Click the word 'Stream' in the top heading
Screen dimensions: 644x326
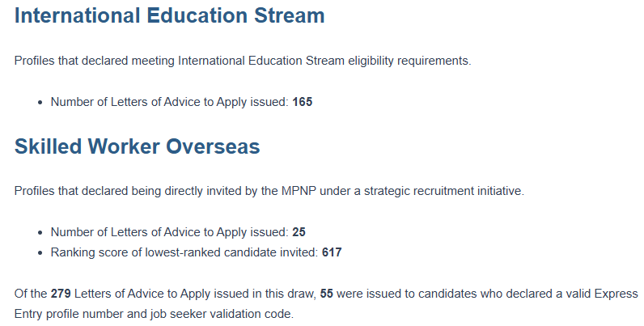[289, 15]
